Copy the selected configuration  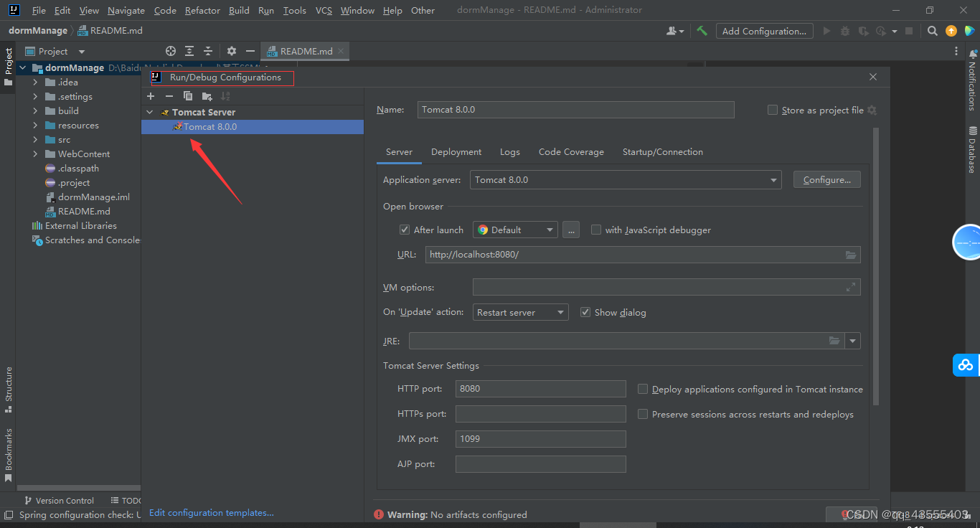188,96
